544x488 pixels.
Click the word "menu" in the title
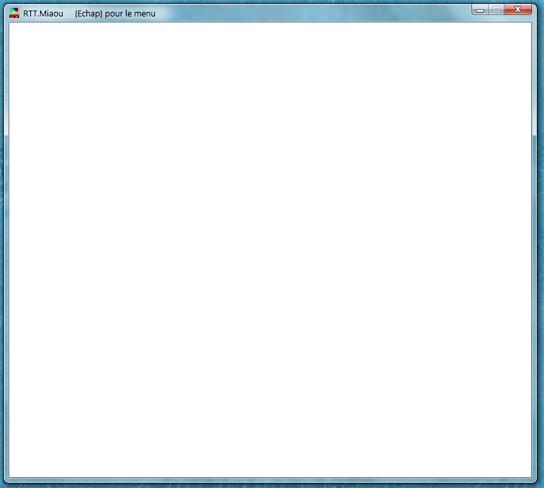tap(145, 14)
